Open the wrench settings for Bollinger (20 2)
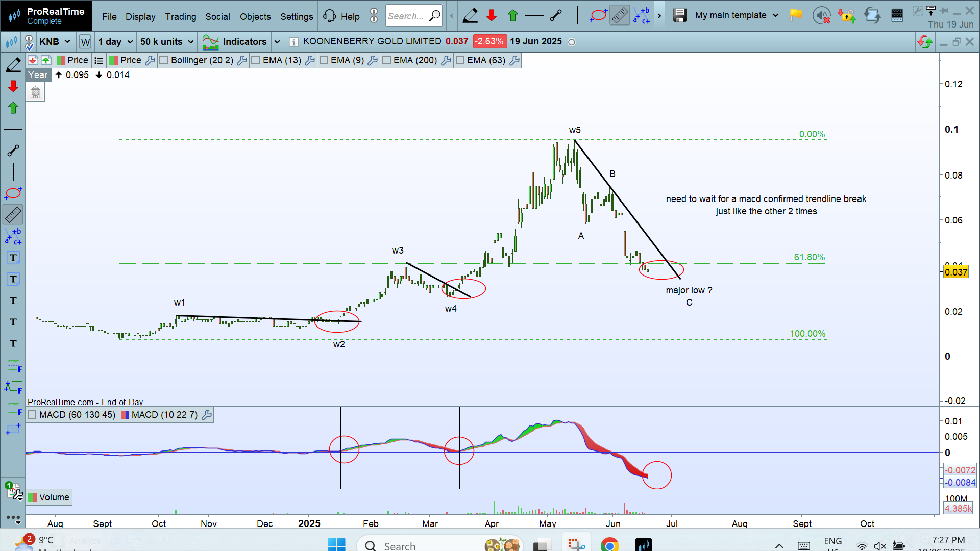The height and width of the screenshot is (551, 980). click(242, 60)
